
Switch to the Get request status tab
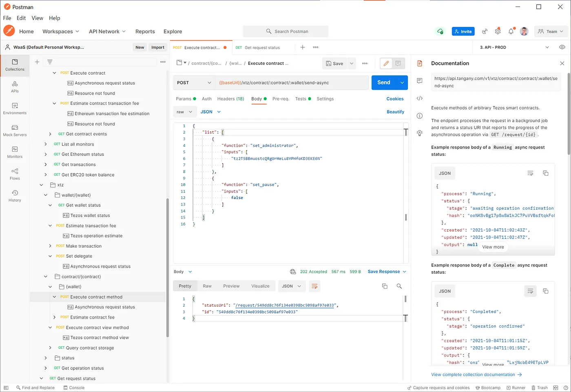coord(263,47)
